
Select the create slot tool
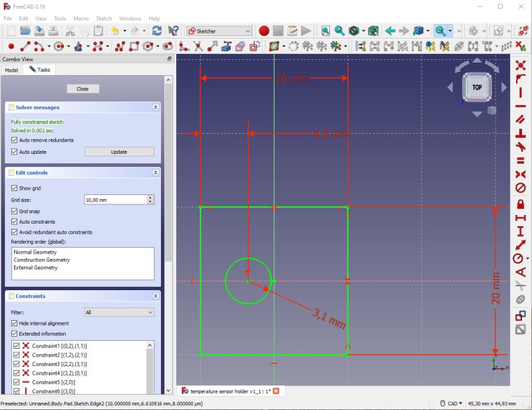pyautogui.click(x=168, y=46)
